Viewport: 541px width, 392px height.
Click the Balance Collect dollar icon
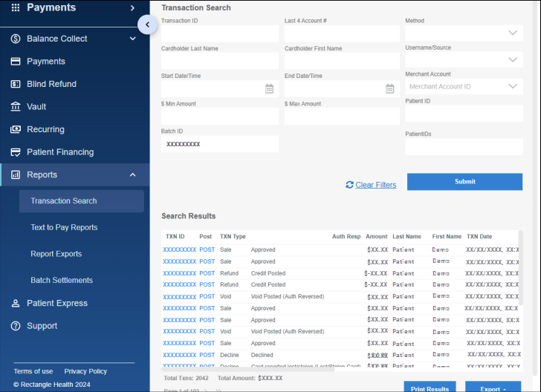point(15,39)
